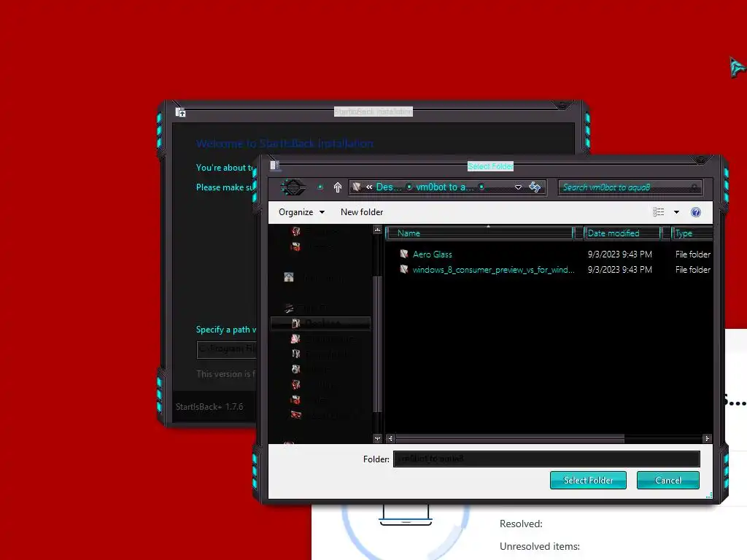Expand dot separator after vm0bot to a...
The width and height of the screenshot is (747, 560).
tap(481, 187)
